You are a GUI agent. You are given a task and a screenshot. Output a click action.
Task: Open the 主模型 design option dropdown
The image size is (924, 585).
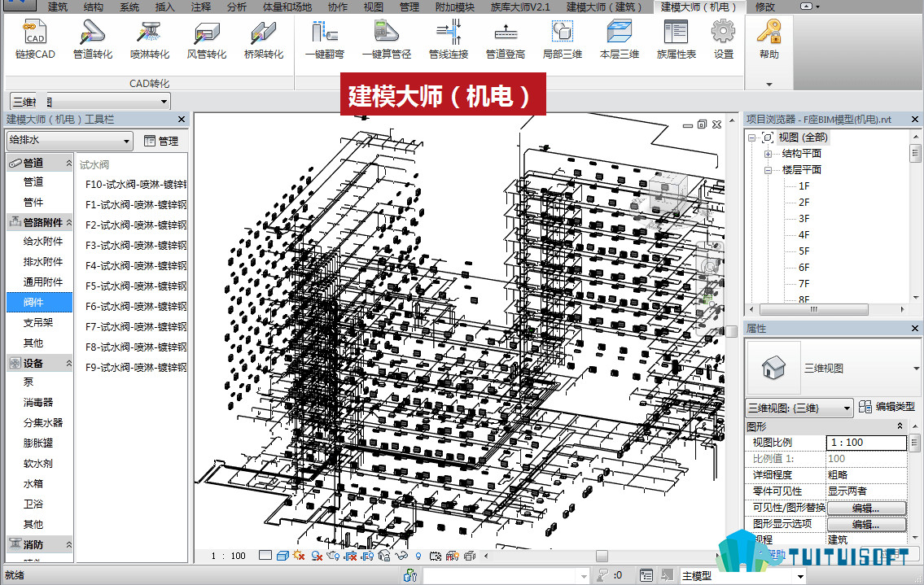tap(742, 575)
